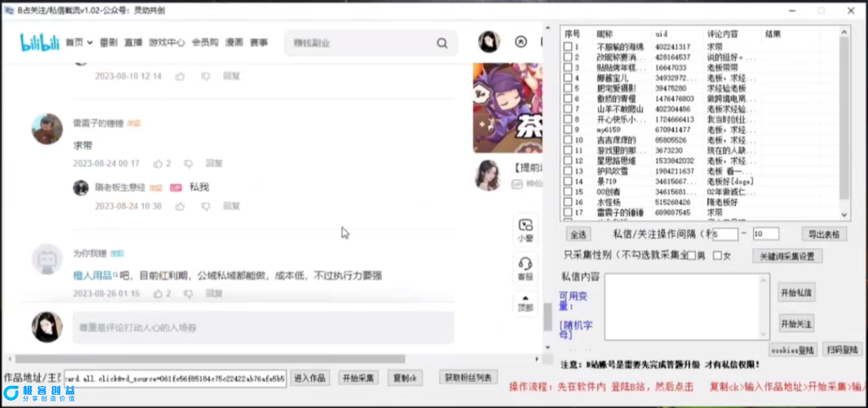
Task: Focus the comment box beside the own avatar
Action: (263, 327)
